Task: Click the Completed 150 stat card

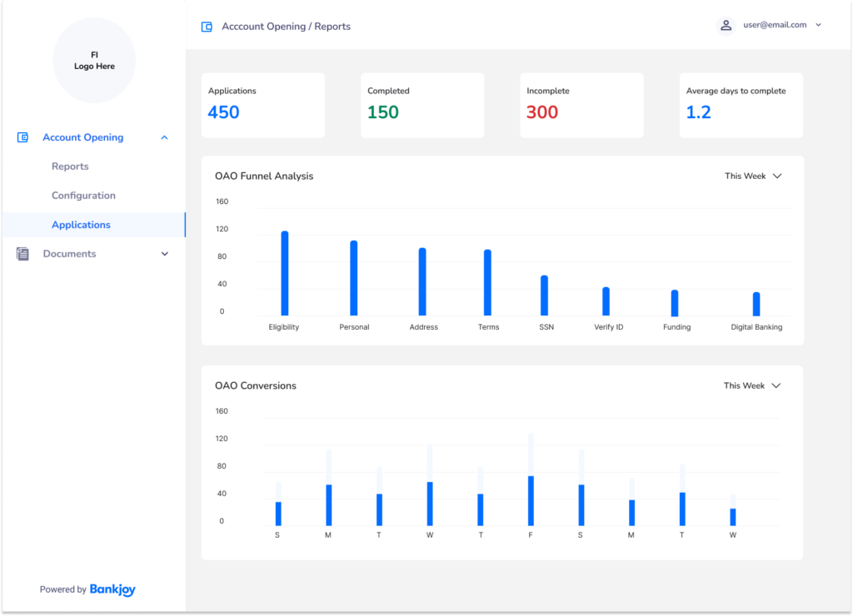Action: point(422,105)
